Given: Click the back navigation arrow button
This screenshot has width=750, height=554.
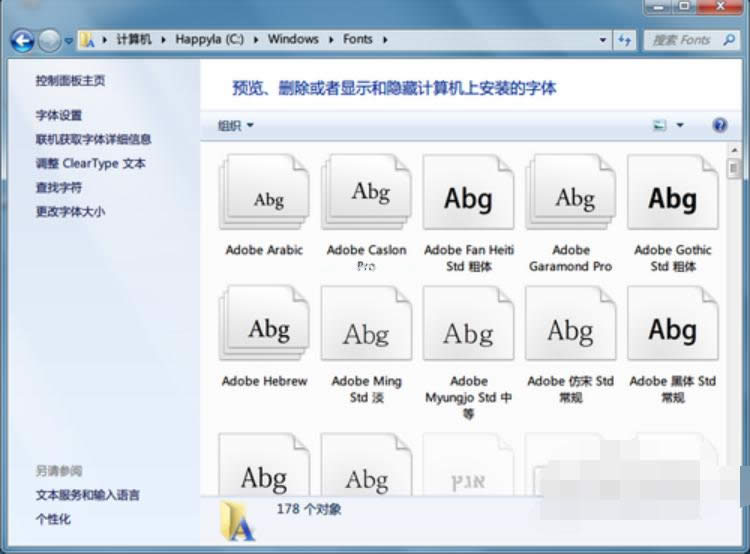Looking at the screenshot, I should [22, 40].
